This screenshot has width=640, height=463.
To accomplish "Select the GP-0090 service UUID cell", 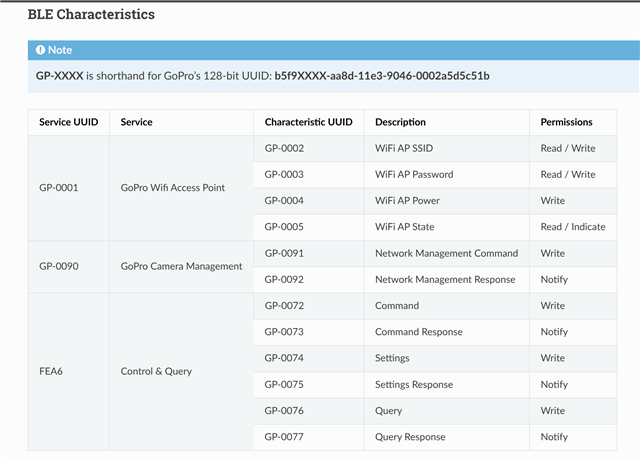I will point(69,267).
